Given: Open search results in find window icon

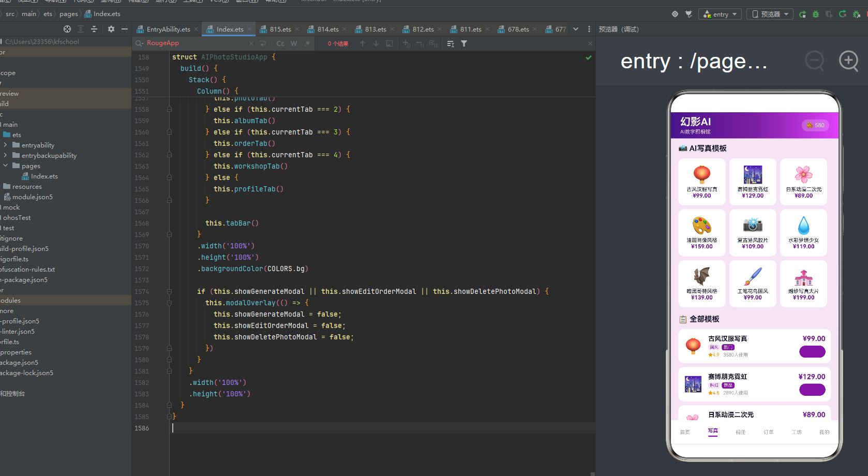Looking at the screenshot, I should pos(390,43).
